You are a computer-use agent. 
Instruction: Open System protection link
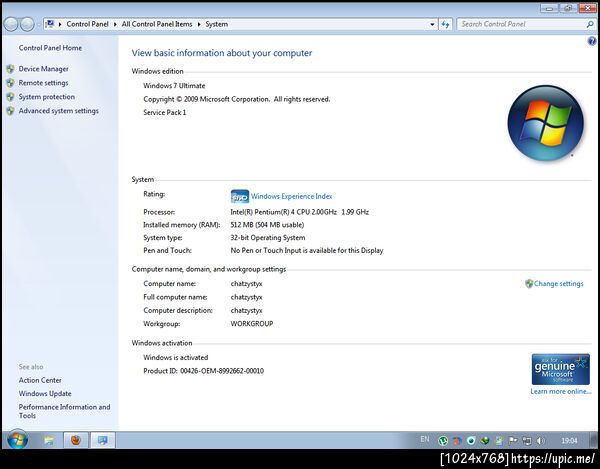point(46,97)
